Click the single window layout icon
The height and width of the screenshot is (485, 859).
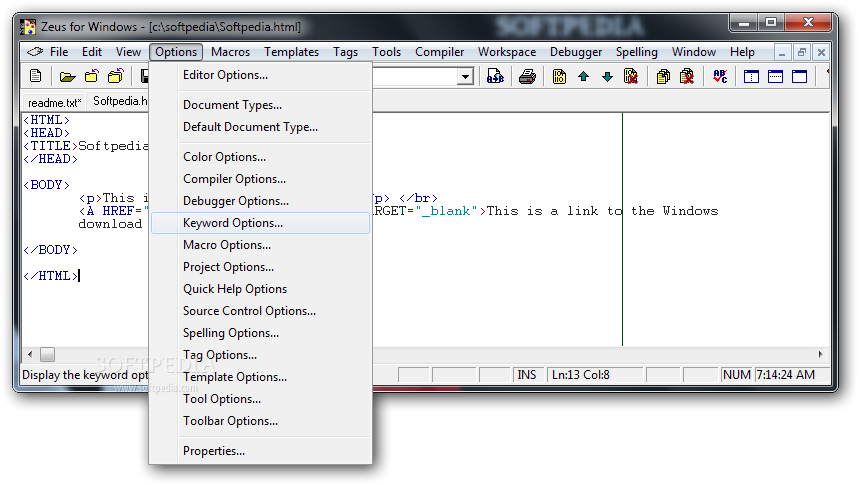[x=799, y=76]
